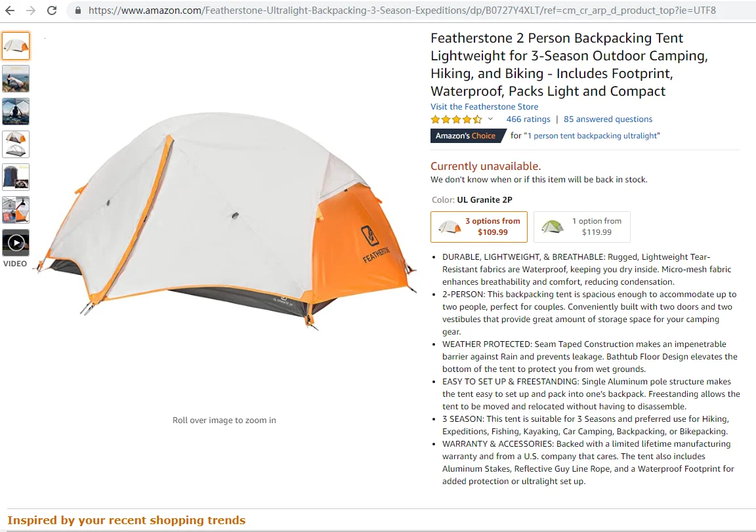The height and width of the screenshot is (532, 756).
Task: Select the sixth thumbnail image above video
Action: [x=16, y=210]
